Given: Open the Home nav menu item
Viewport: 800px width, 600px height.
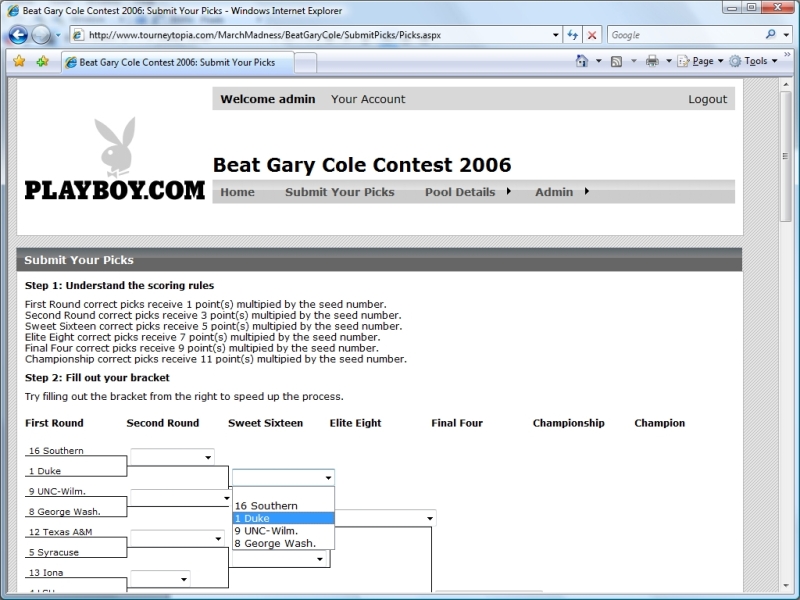Looking at the screenshot, I should click(x=237, y=192).
